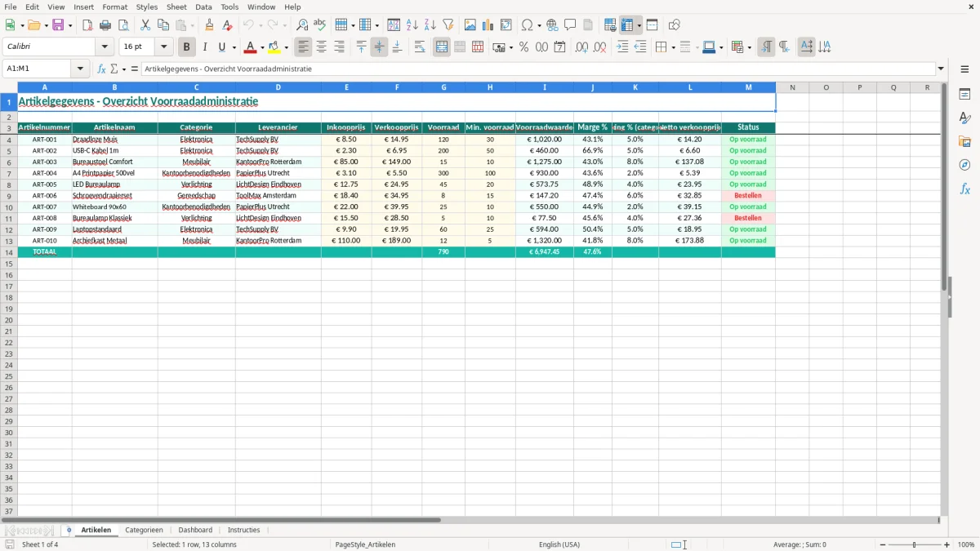Open Name Box dropdown arrow

[x=80, y=69]
